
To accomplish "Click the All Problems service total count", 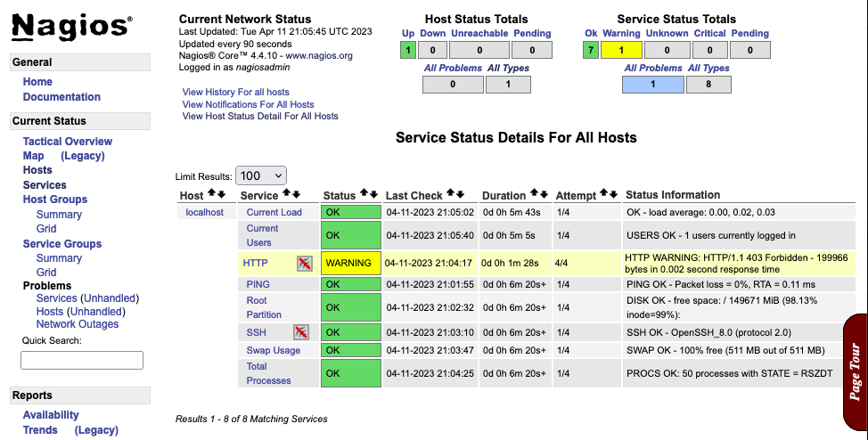I will point(652,85).
